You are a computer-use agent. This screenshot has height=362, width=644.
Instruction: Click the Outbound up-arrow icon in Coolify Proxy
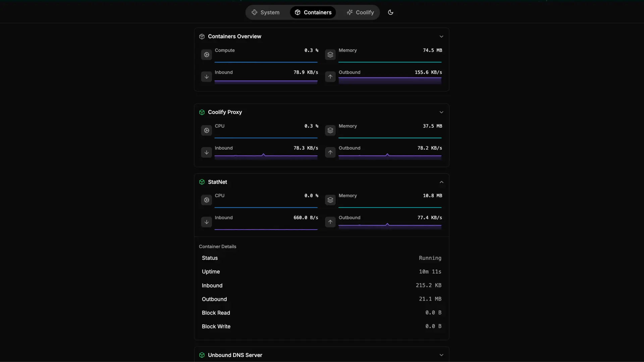coord(330,153)
